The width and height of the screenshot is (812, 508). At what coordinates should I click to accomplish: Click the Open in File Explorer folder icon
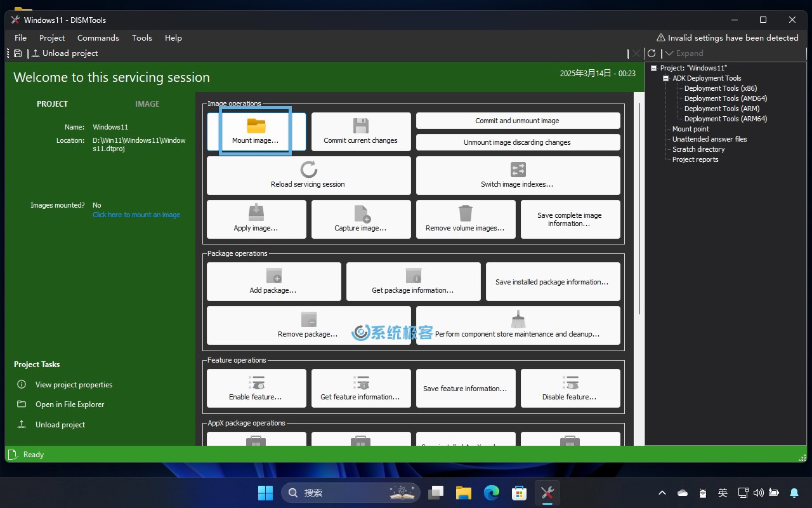pos(22,404)
